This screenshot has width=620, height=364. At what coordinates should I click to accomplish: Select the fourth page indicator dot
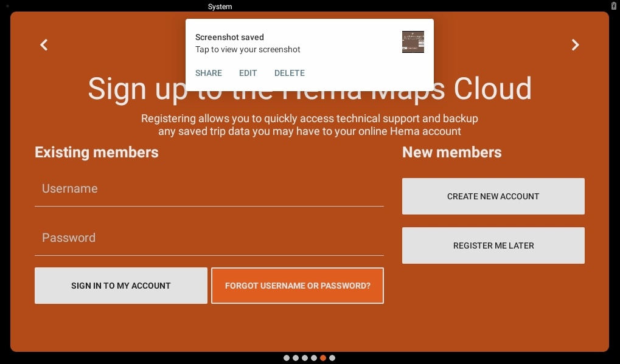[x=314, y=358]
